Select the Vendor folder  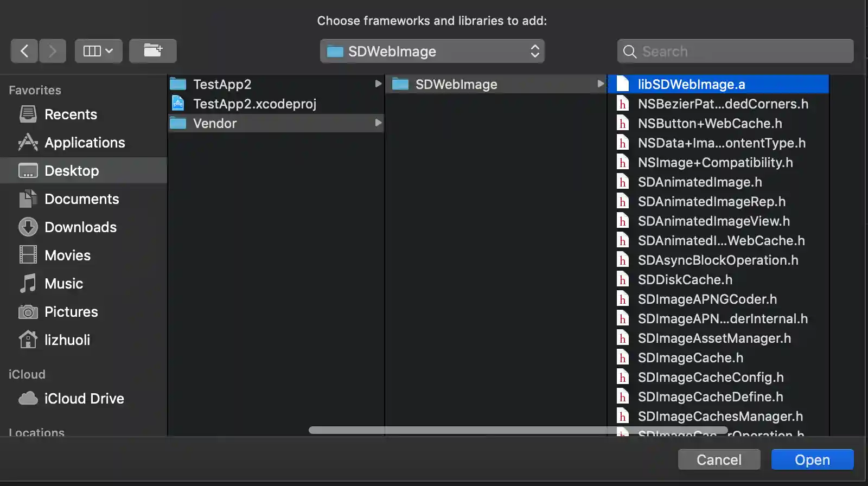pyautogui.click(x=215, y=123)
